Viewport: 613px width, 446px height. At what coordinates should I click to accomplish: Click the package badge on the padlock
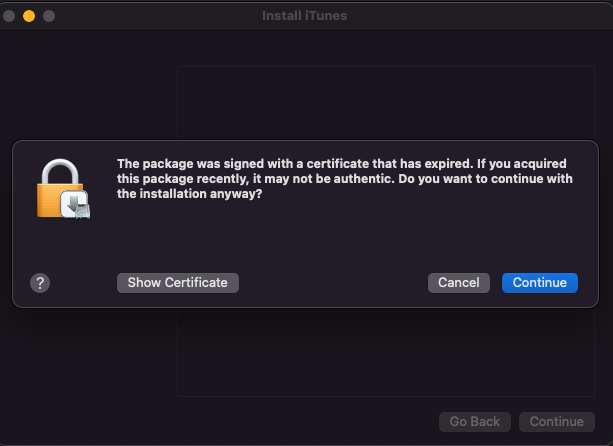point(76,205)
